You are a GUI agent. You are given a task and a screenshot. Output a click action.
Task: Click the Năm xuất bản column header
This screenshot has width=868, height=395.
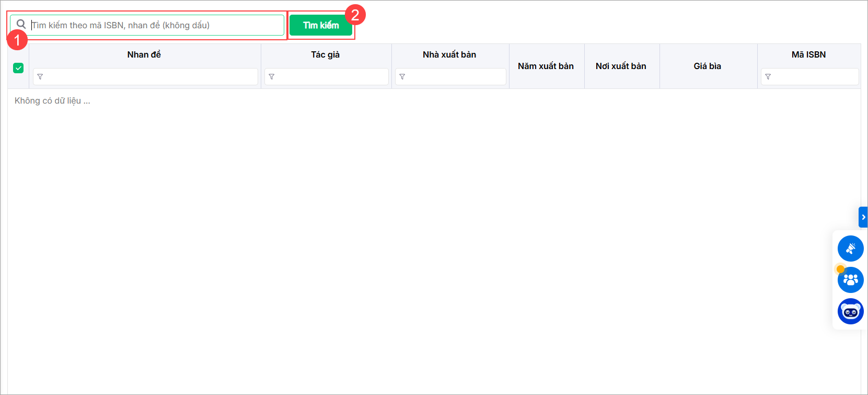(546, 66)
